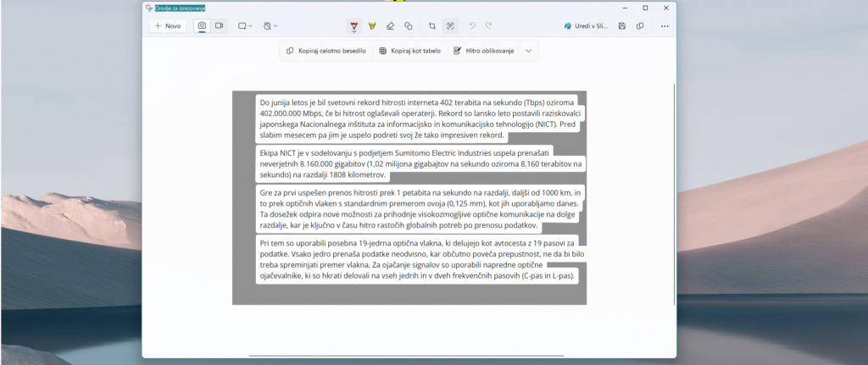868x365 pixels.
Task: Click line starting "to prek optičnih vlaken"
Action: [x=419, y=203]
